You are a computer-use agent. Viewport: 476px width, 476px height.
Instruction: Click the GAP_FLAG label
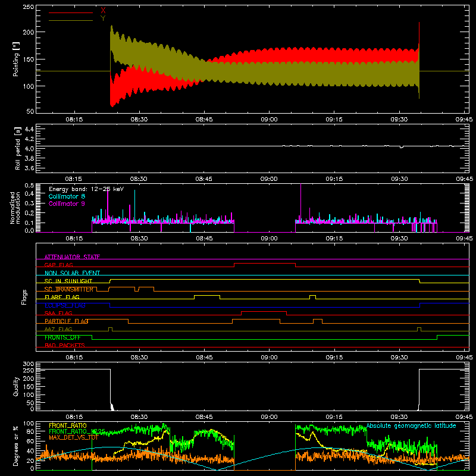pos(58,265)
